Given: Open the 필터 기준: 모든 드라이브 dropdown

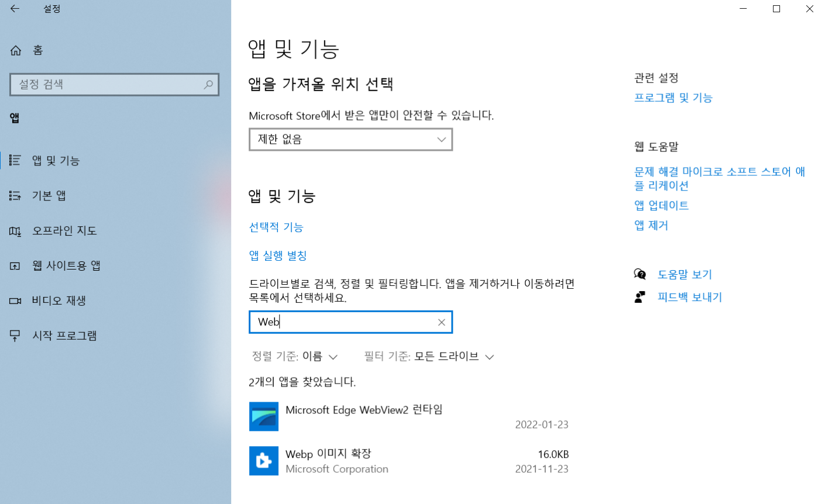Looking at the screenshot, I should [x=429, y=357].
